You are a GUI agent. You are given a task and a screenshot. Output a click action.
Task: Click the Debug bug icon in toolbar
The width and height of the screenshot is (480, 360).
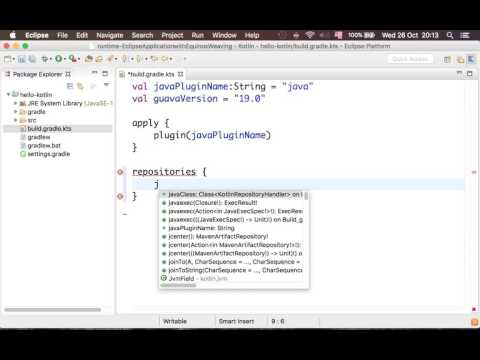tap(44, 59)
